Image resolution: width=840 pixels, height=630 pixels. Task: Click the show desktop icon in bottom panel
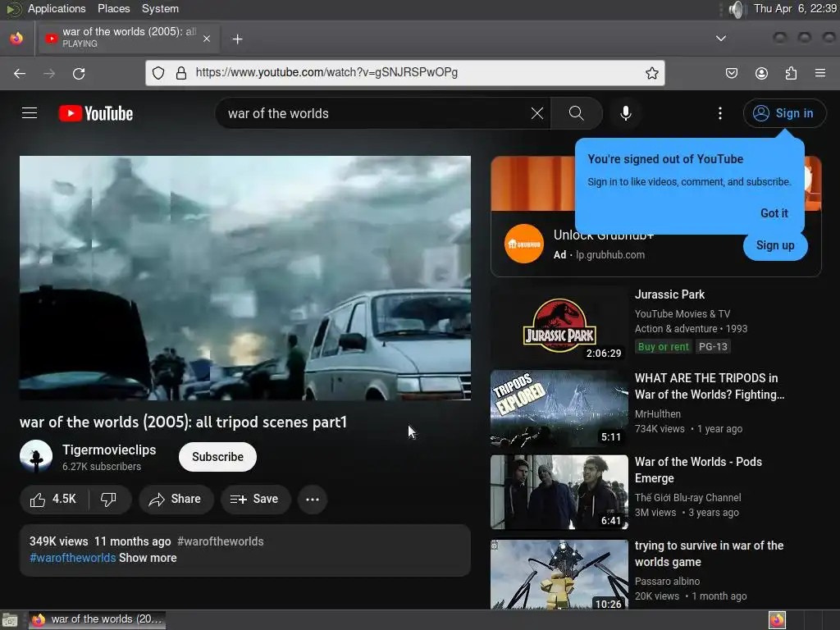click(10, 620)
